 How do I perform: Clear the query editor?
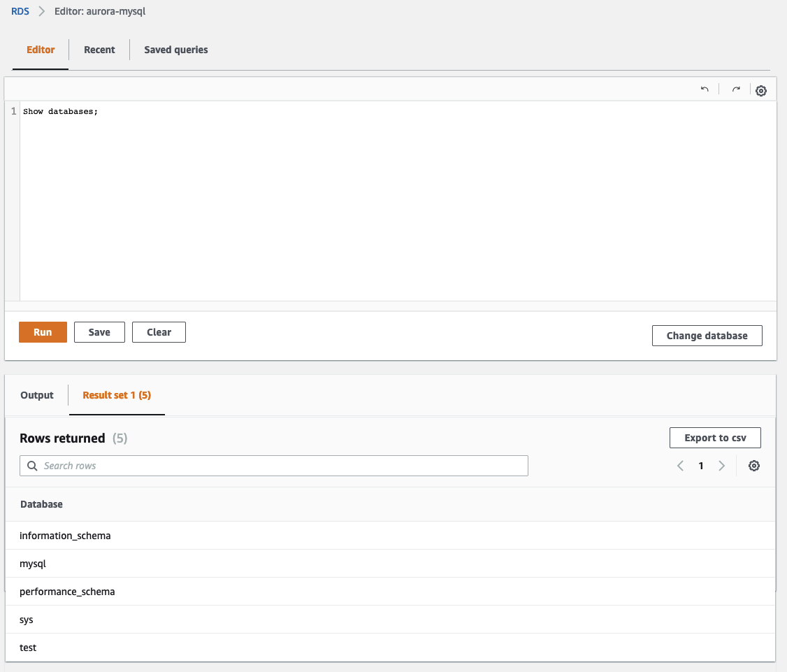click(x=159, y=332)
